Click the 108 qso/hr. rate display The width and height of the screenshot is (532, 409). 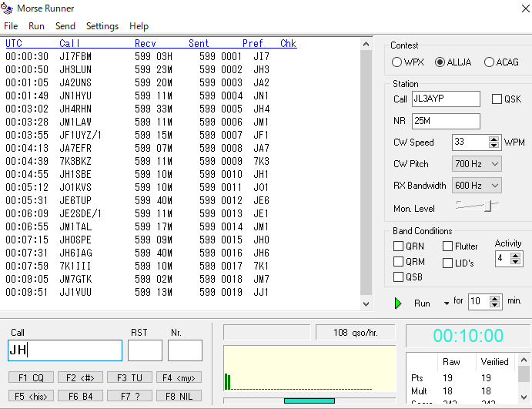point(355,333)
